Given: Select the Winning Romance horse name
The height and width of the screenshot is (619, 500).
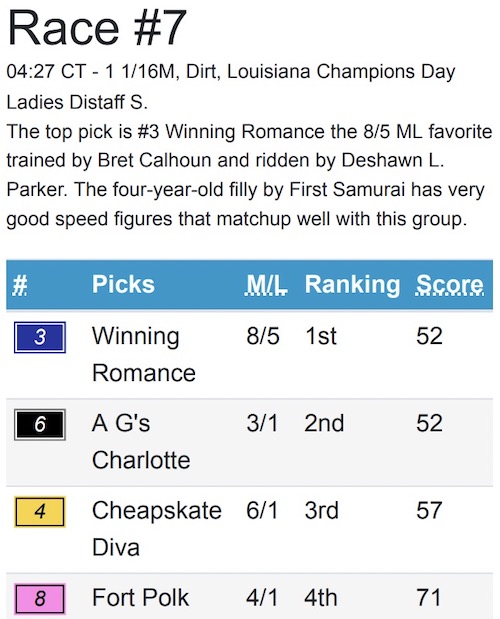Looking at the screenshot, I should pos(144,355).
